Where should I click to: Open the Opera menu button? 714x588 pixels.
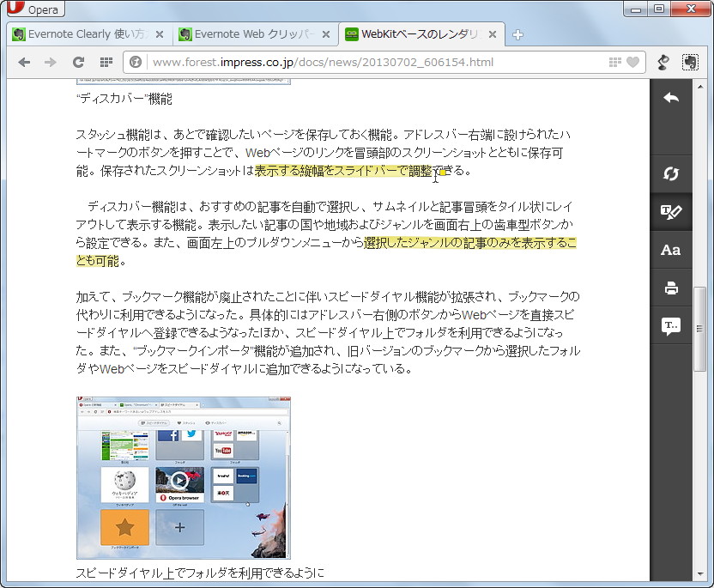34,9
